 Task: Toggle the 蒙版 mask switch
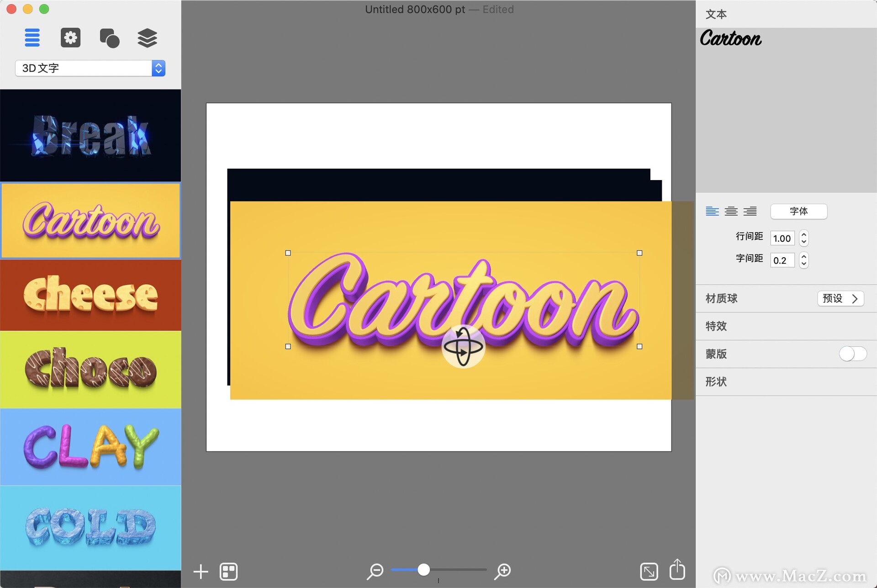tap(852, 354)
